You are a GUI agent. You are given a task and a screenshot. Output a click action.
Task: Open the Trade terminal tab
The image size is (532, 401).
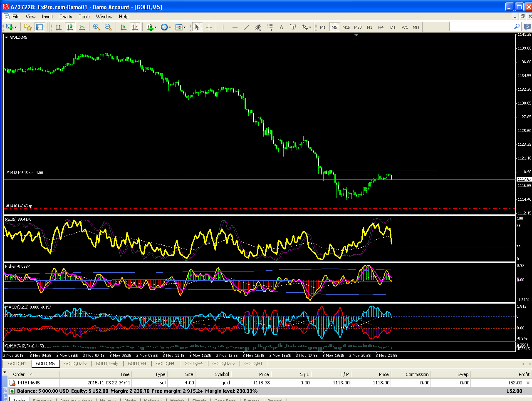[x=19, y=400]
